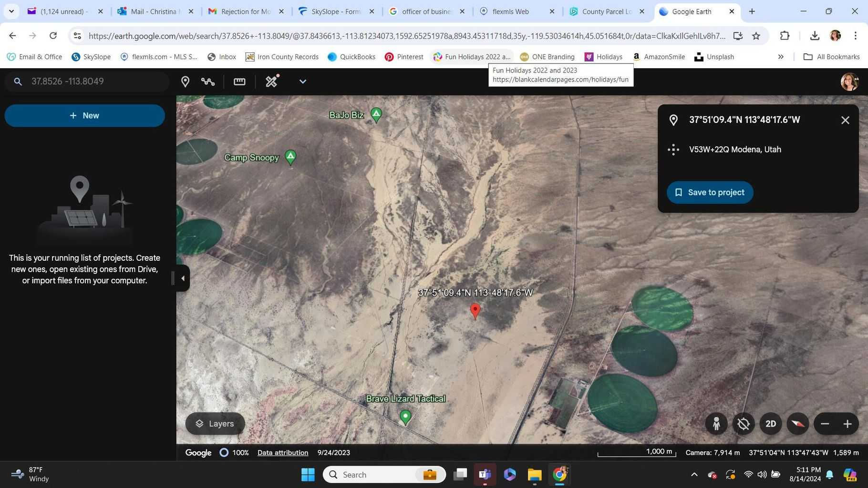This screenshot has width=868, height=488.
Task: Expand the more tools chevron in toolbar
Action: click(x=302, y=81)
